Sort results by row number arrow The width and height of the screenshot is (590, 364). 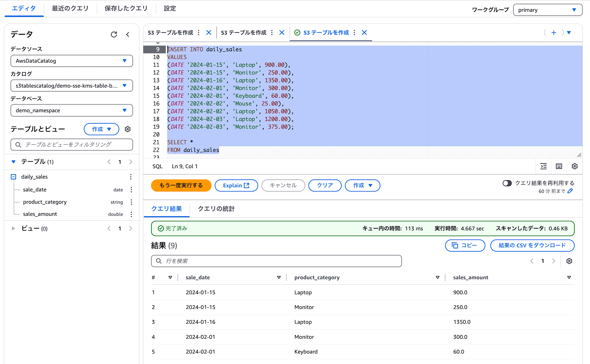[170, 278]
